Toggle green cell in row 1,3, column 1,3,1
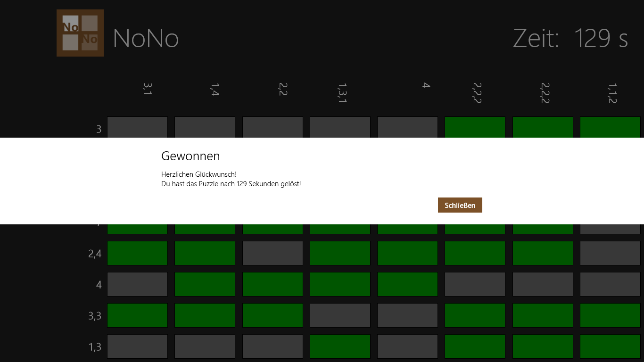 coord(340,346)
